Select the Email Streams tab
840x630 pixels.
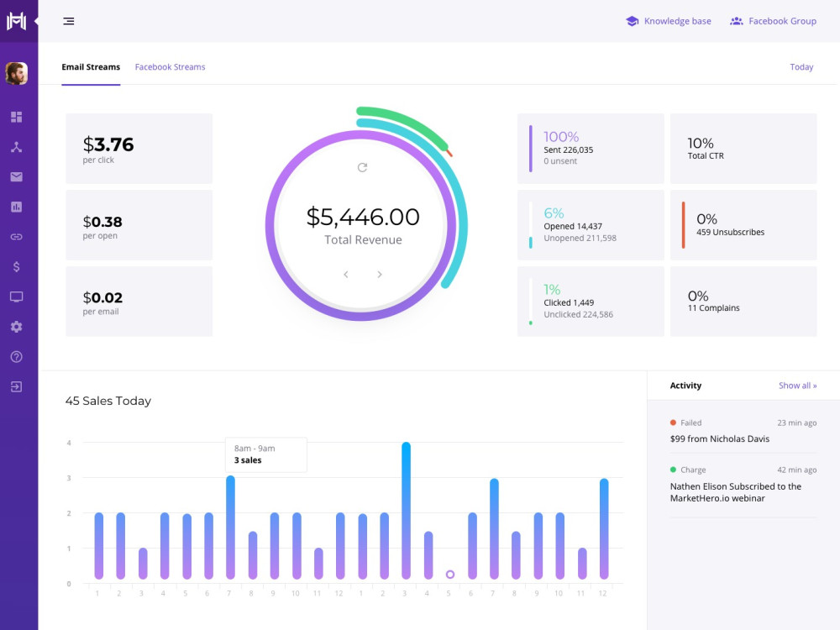pos(91,67)
